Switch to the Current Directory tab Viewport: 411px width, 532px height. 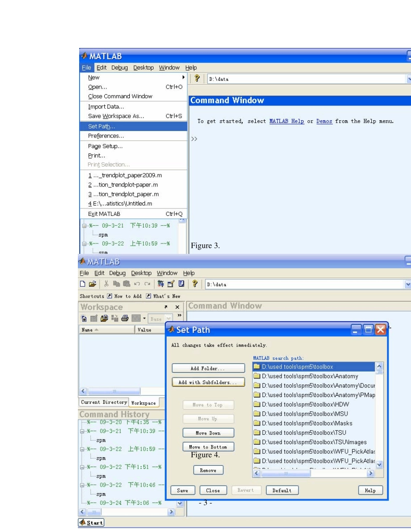[104, 402]
